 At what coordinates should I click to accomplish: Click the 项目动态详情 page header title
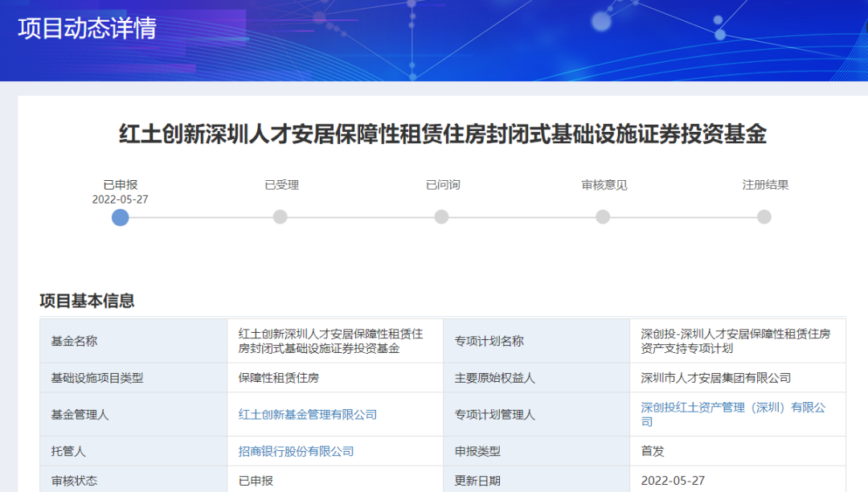(87, 29)
